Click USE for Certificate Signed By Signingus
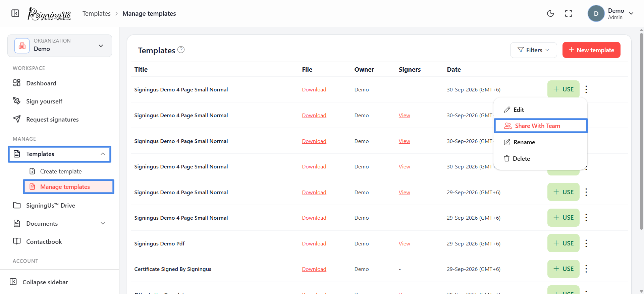The width and height of the screenshot is (644, 294). (563, 269)
